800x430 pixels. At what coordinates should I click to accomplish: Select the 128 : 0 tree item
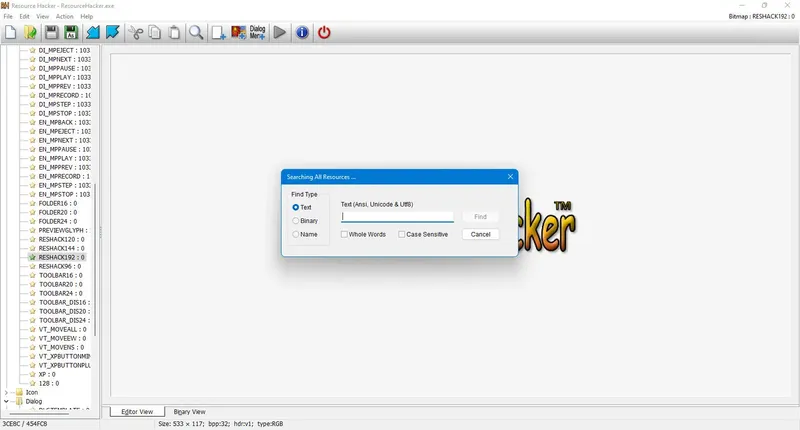[48, 384]
